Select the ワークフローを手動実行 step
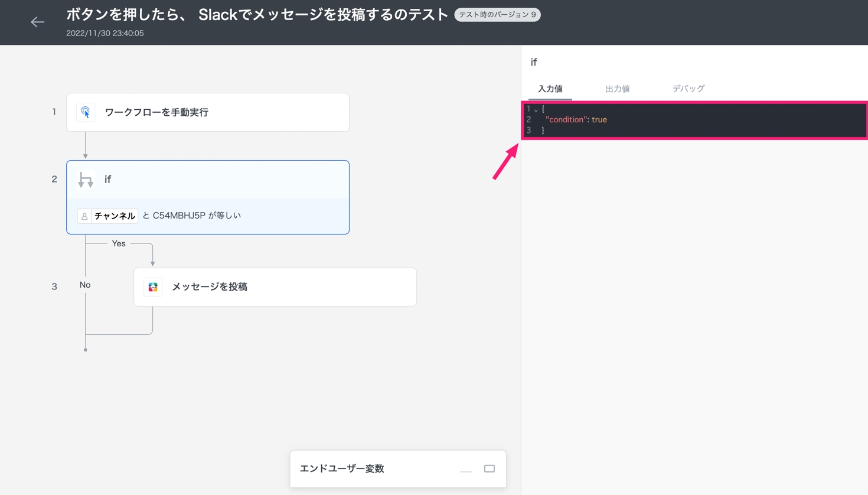This screenshot has height=495, width=868. pos(207,112)
